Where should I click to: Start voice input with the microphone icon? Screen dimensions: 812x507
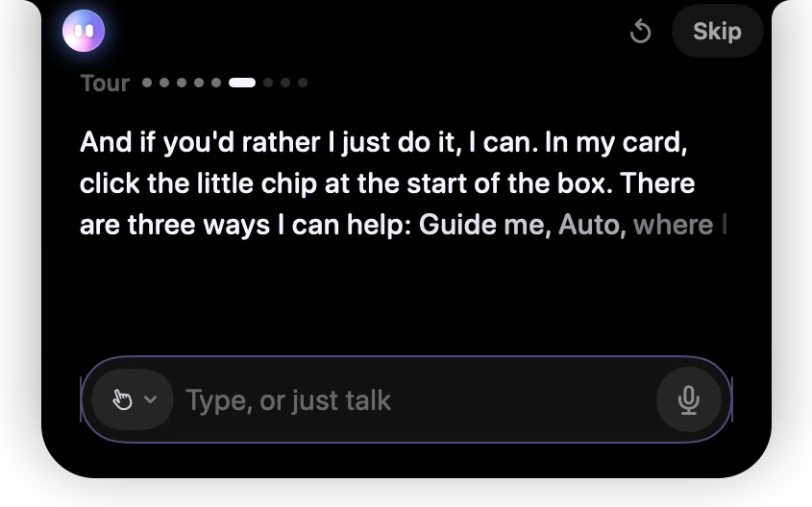[689, 399]
